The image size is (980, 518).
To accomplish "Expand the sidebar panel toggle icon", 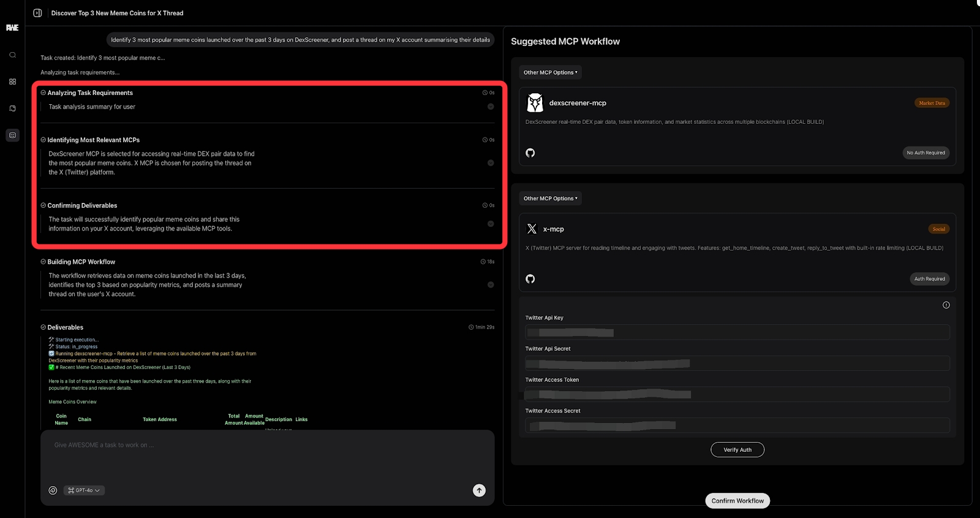I will click(x=37, y=13).
